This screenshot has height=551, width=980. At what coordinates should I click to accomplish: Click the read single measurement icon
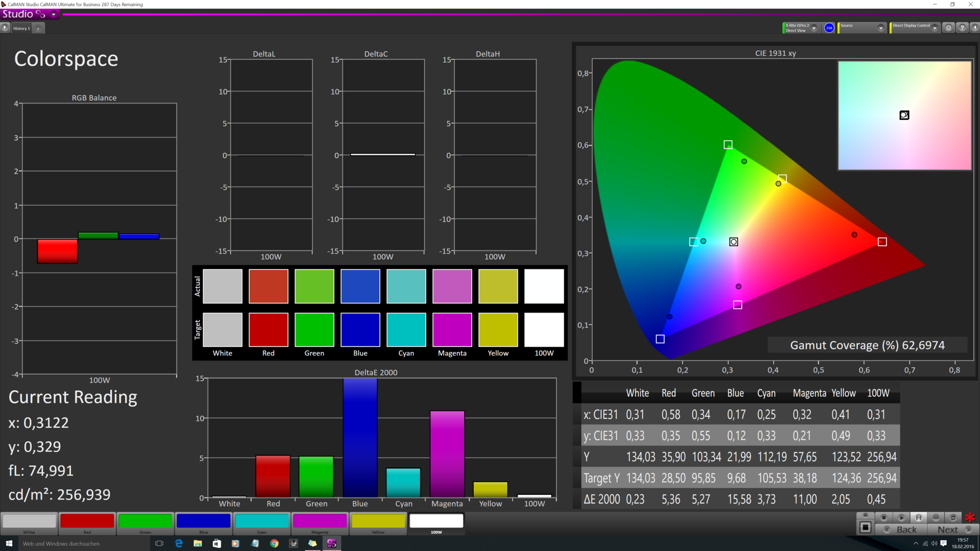click(x=901, y=517)
